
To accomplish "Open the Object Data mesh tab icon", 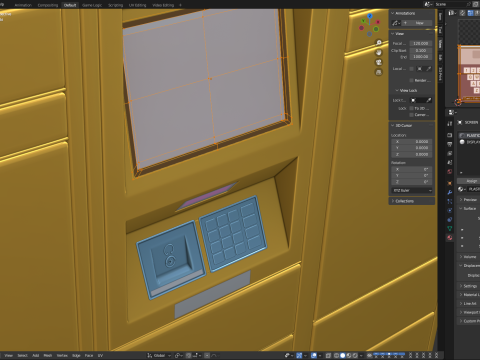I will (450, 228).
